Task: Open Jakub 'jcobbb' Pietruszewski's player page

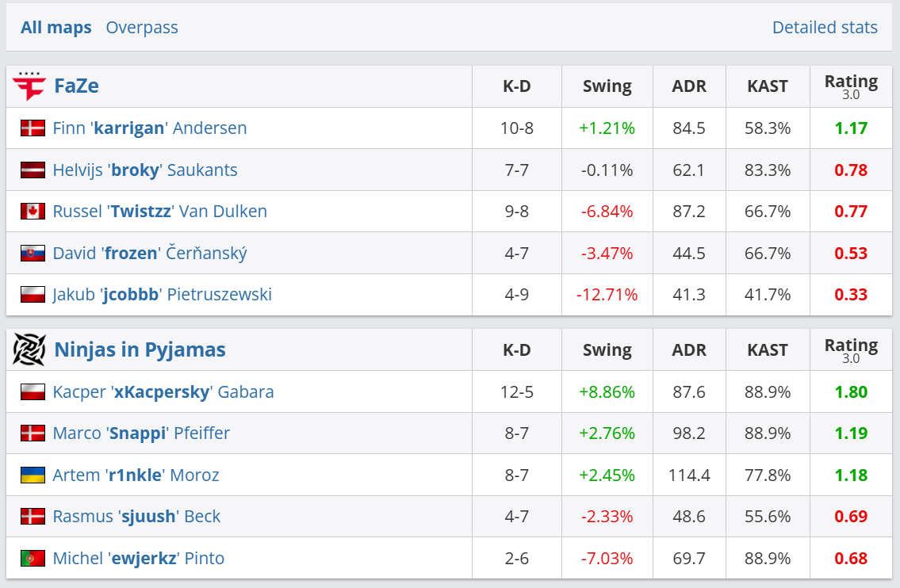Action: pyautogui.click(x=163, y=295)
